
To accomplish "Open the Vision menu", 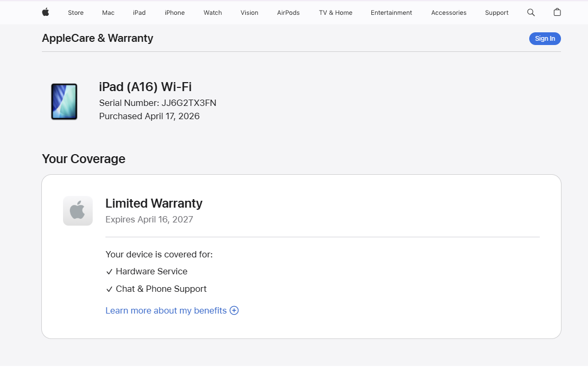I will [x=250, y=13].
